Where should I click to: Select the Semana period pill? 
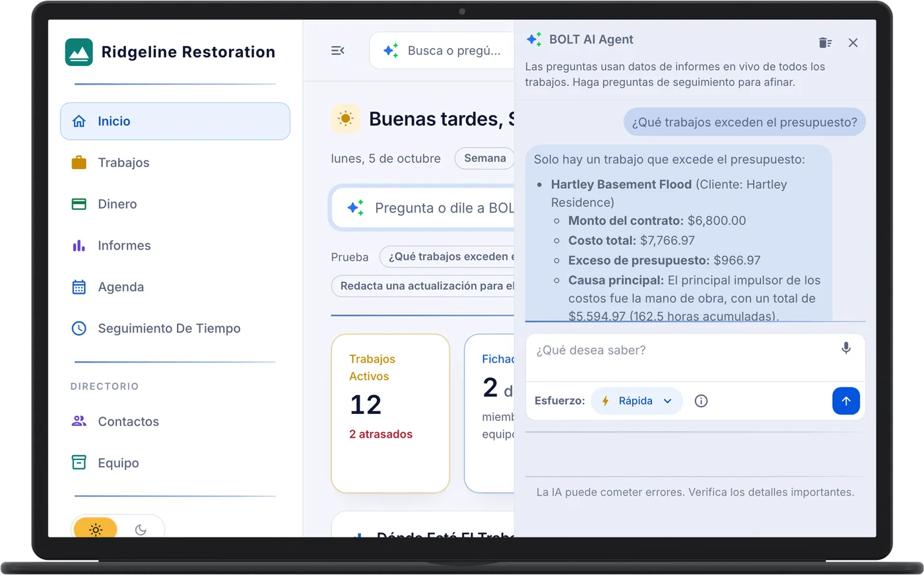pyautogui.click(x=484, y=158)
